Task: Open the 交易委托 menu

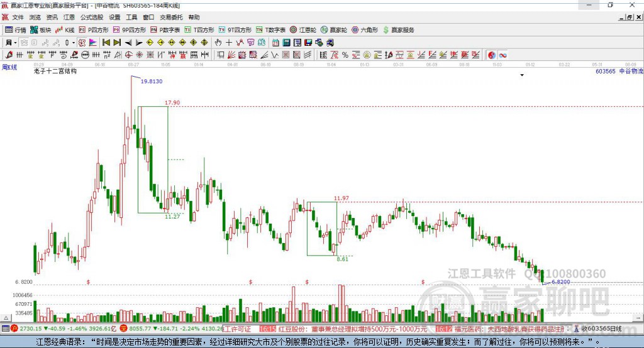Action: 171,17
